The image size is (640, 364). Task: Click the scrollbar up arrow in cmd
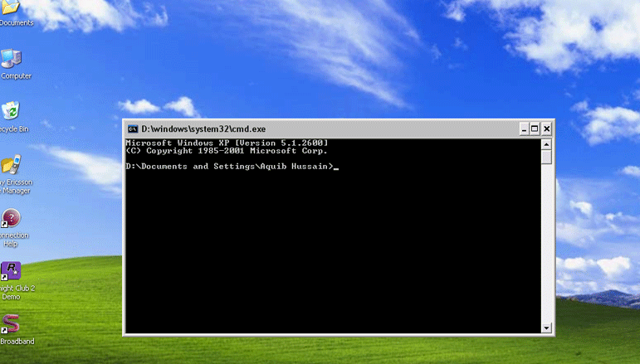click(546, 144)
